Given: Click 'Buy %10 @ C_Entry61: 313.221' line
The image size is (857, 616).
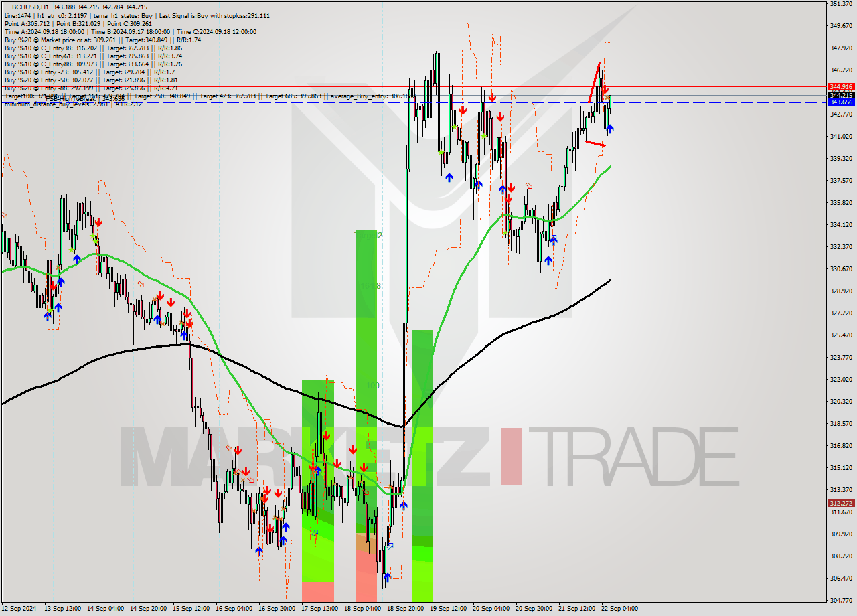Looking at the screenshot, I should 93,56.
